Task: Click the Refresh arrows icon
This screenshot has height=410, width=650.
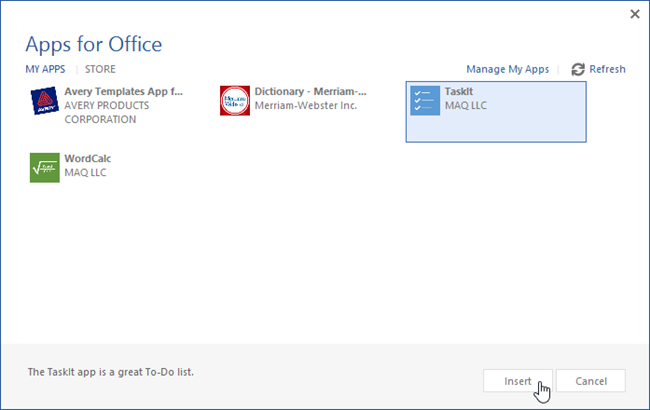Action: tap(578, 69)
